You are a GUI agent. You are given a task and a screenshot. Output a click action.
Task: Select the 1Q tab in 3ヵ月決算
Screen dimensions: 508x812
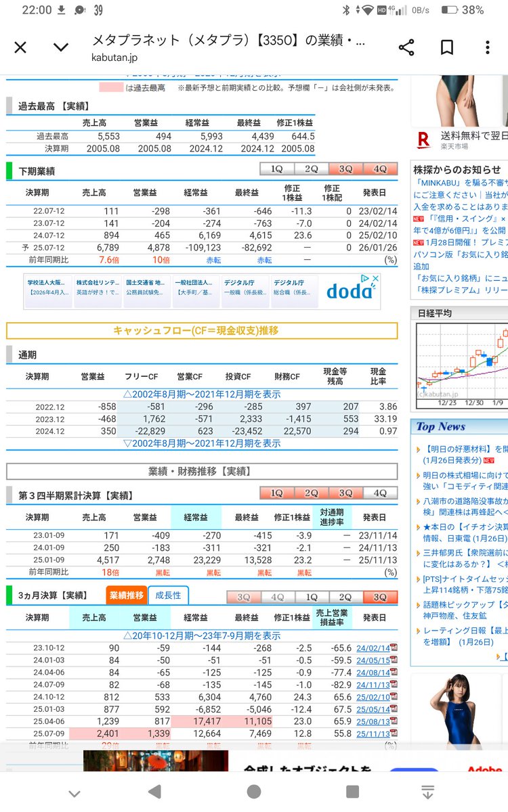tap(311, 597)
